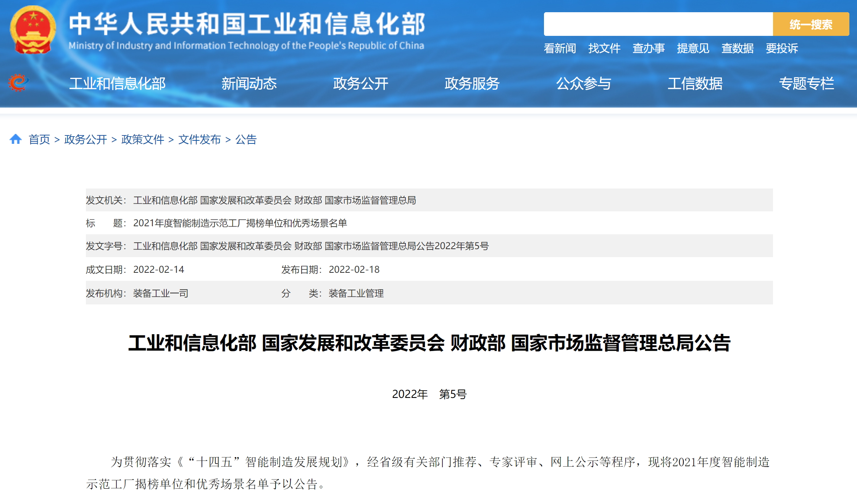Click the English ministry name subtitle
Image resolution: width=857 pixels, height=504 pixels.
[246, 45]
